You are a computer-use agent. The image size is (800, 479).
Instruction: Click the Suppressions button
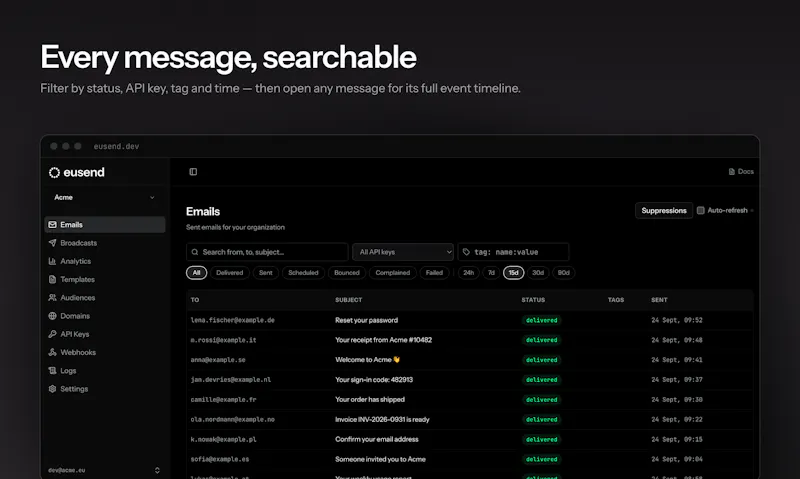tap(664, 211)
